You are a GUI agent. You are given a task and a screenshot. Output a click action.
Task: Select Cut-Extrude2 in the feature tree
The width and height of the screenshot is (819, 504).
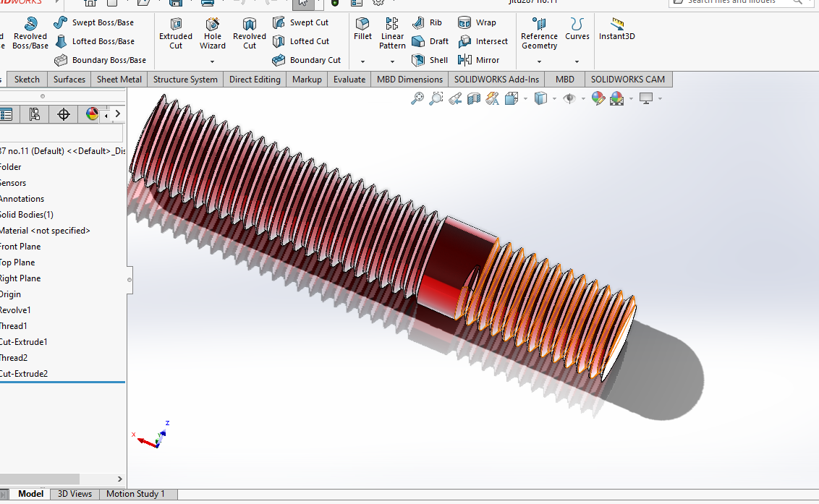pos(23,373)
